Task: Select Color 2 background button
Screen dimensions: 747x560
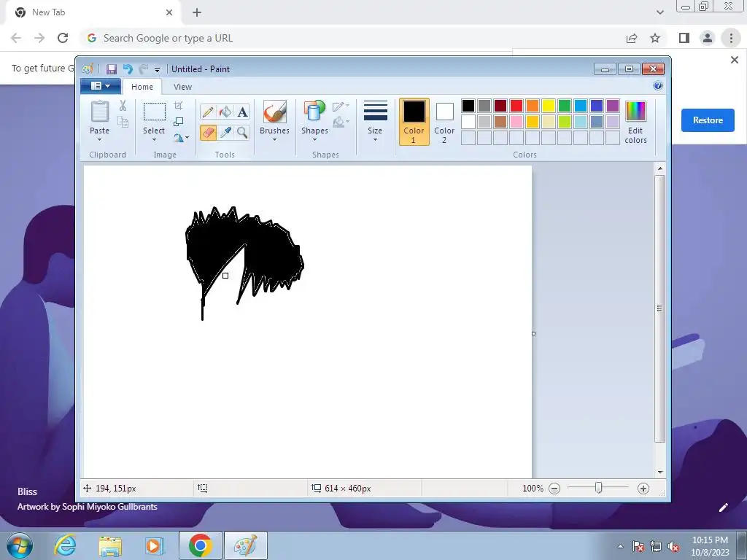Action: coord(444,122)
